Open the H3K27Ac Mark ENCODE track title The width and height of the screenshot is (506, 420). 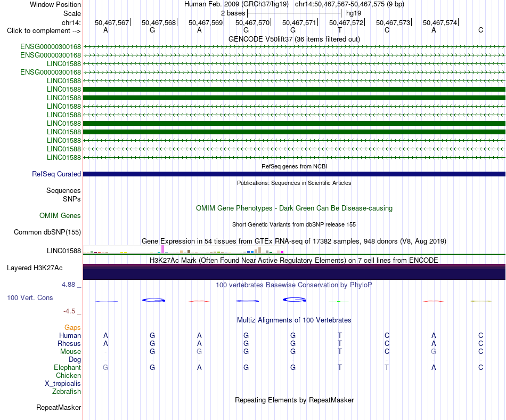coord(294,260)
